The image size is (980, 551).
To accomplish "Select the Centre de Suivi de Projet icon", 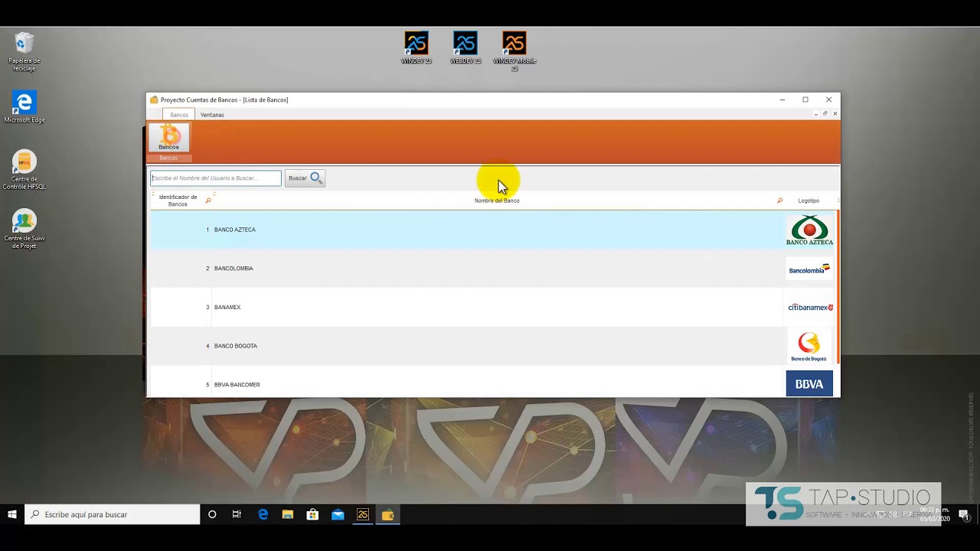I will click(x=24, y=229).
